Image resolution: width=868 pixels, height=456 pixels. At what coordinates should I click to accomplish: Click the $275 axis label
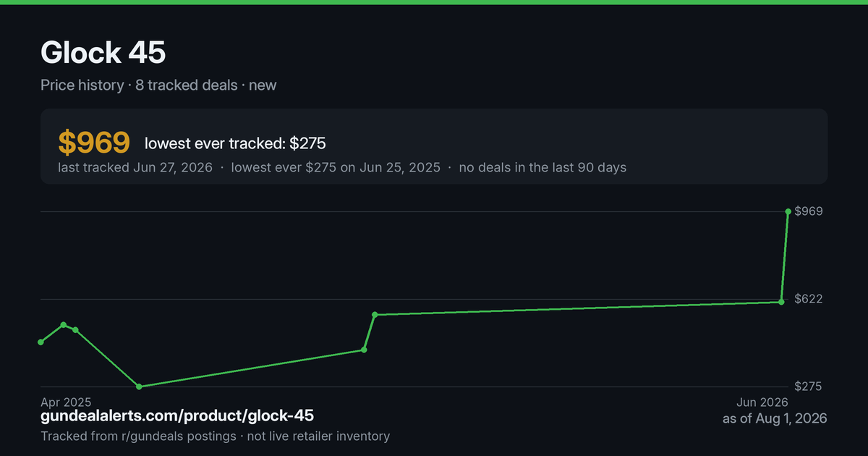coord(809,387)
